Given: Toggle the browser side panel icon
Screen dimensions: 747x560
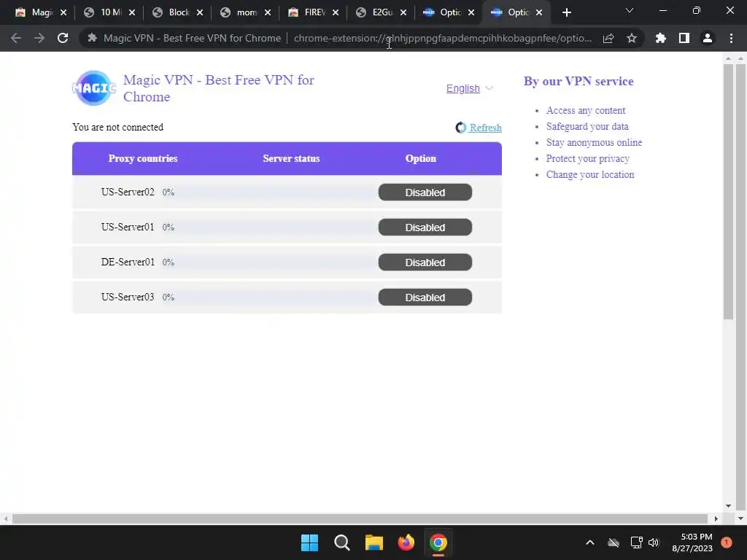Looking at the screenshot, I should click(684, 38).
